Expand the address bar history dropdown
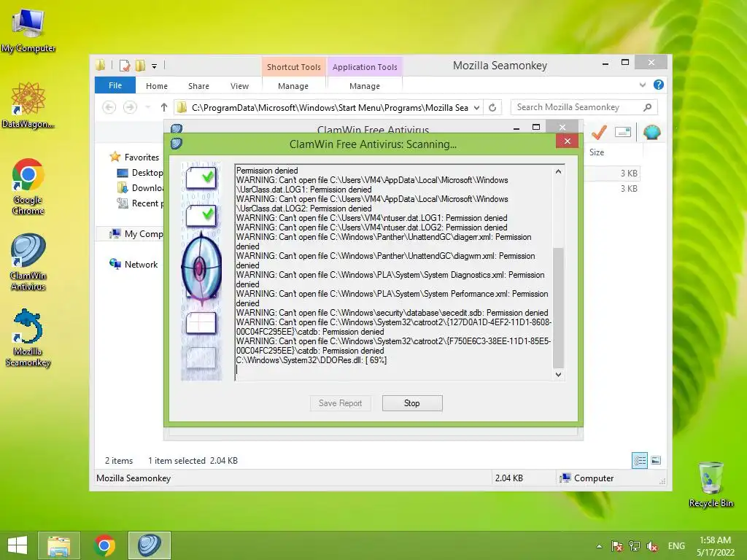747x560 pixels. tap(476, 108)
